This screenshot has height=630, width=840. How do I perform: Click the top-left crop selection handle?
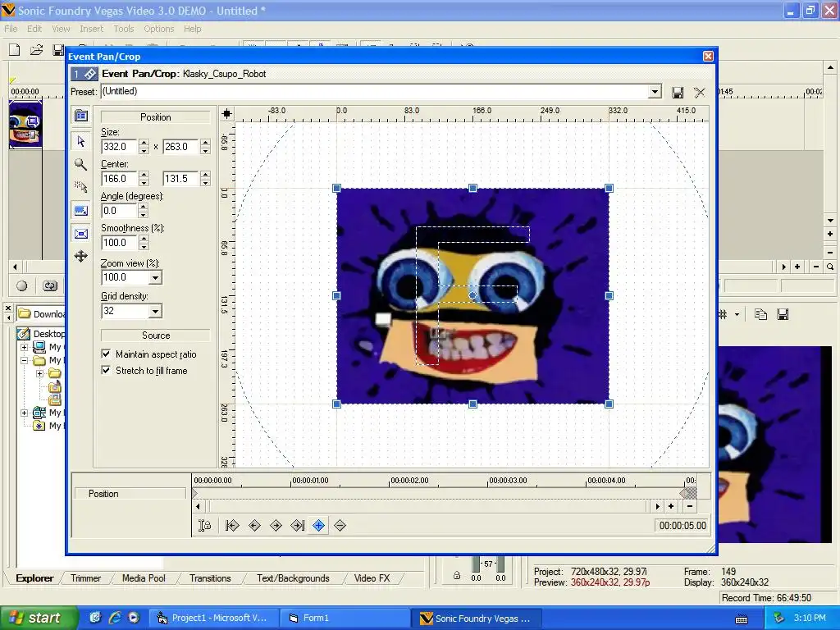[x=336, y=188]
